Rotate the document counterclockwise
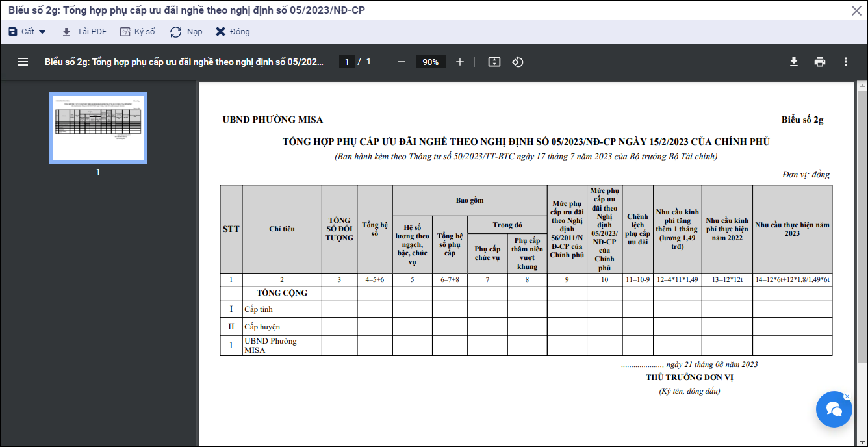Viewport: 868px width, 447px height. point(518,62)
